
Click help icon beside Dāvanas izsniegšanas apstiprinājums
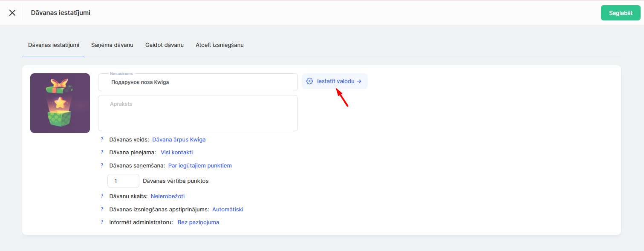102,209
